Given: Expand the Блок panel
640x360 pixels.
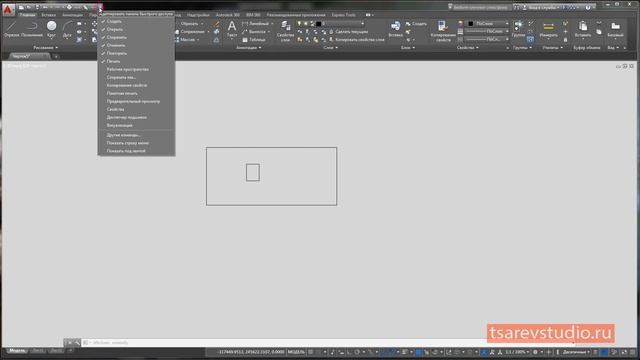Looking at the screenshot, I should [x=408, y=48].
